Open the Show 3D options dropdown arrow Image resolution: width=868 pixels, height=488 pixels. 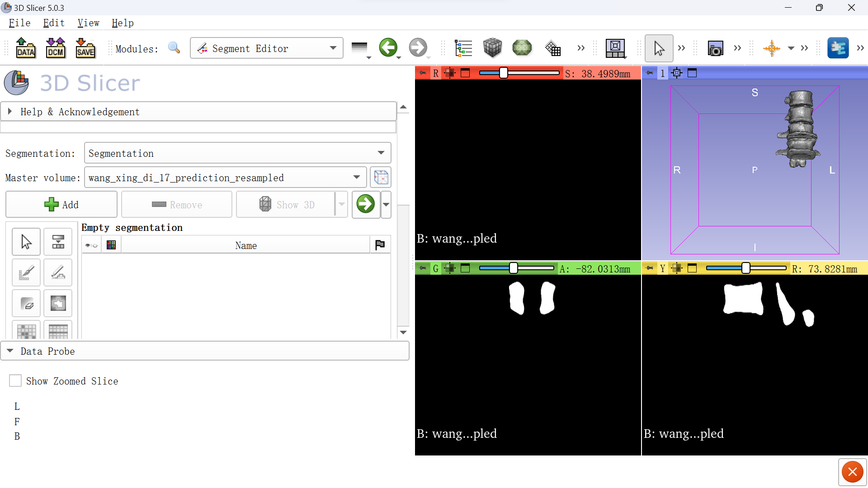342,204
